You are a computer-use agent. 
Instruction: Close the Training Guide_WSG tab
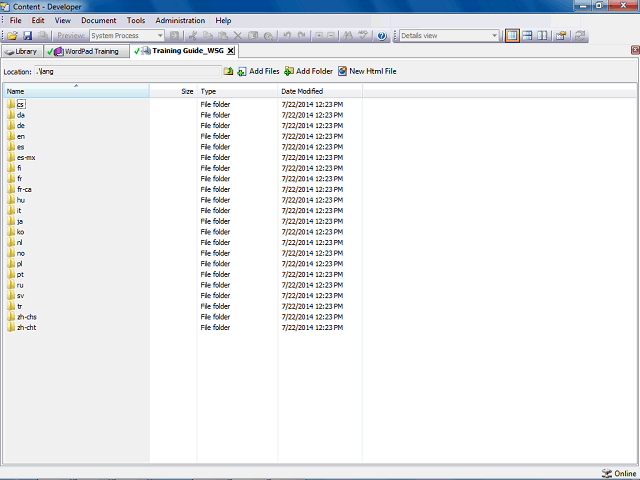pyautogui.click(x=231, y=51)
